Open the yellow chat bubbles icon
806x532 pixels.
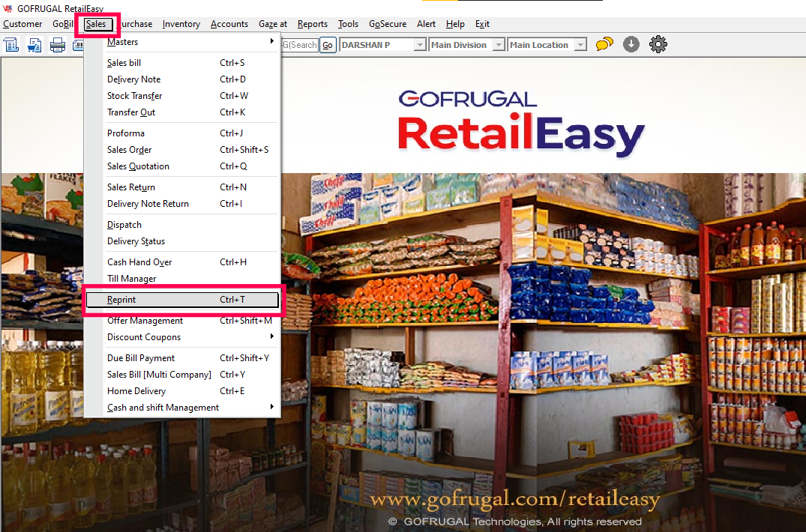pos(604,44)
